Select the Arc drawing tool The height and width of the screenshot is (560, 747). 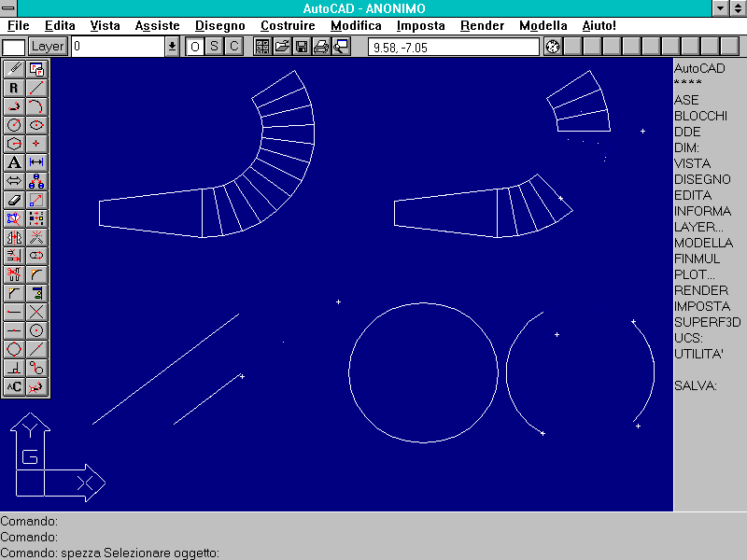coord(36,105)
